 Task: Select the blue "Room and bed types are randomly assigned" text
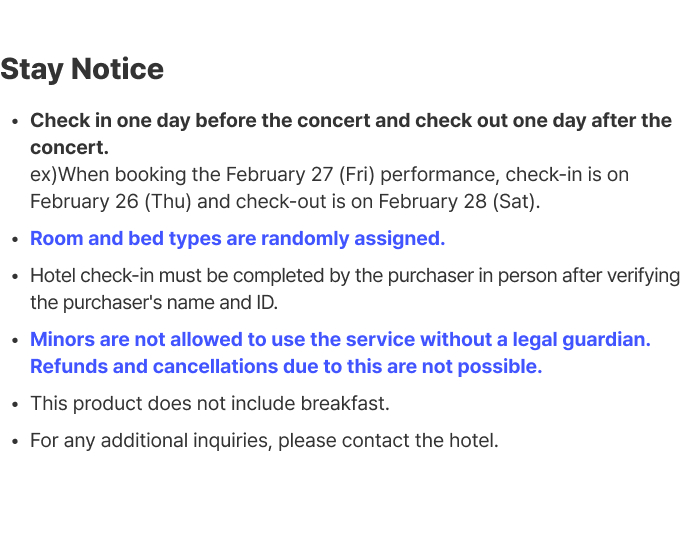pyautogui.click(x=237, y=239)
